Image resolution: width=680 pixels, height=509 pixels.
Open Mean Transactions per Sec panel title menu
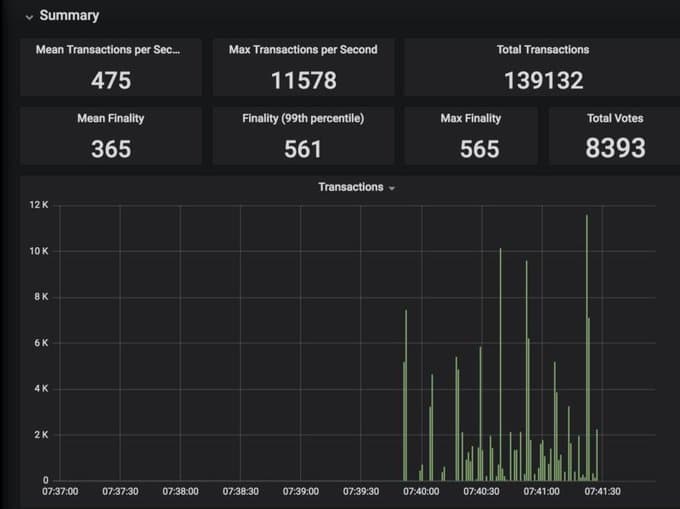pyautogui.click(x=110, y=49)
